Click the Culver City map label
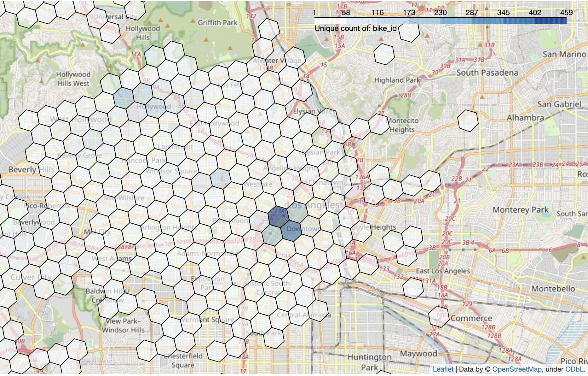Image resolution: width=588 pixels, height=376 pixels. [31, 277]
